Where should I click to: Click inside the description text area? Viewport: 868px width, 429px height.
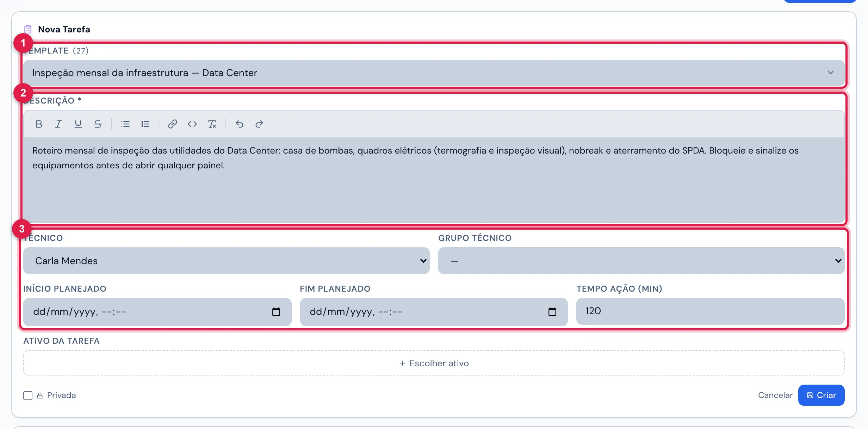(x=434, y=180)
